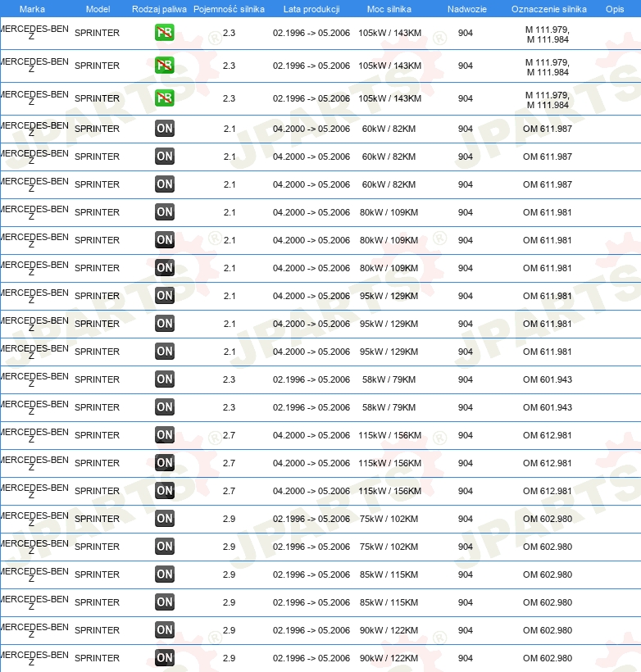Click the ON diesel icon in the lower 58kW / 79KM row

(165, 406)
